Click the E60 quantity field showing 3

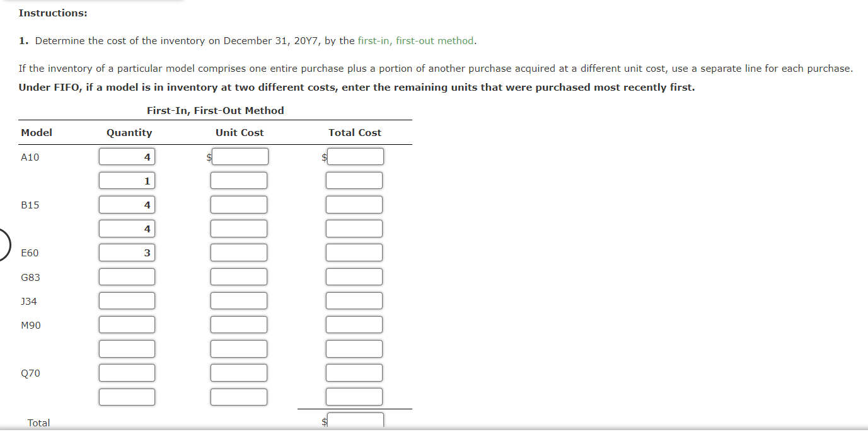(x=127, y=252)
